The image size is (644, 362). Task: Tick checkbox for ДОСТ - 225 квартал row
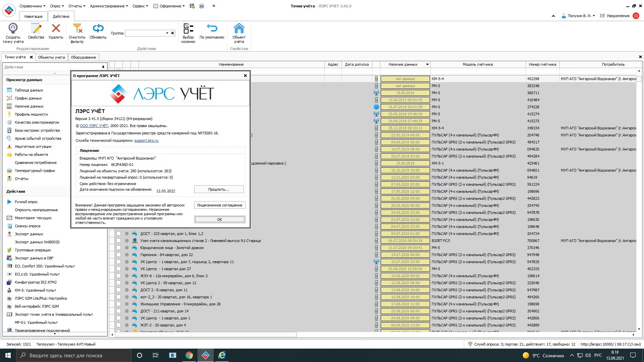pos(118,234)
